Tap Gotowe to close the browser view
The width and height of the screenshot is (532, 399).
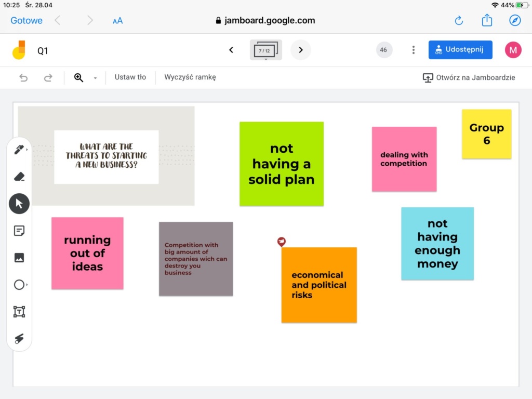click(26, 20)
